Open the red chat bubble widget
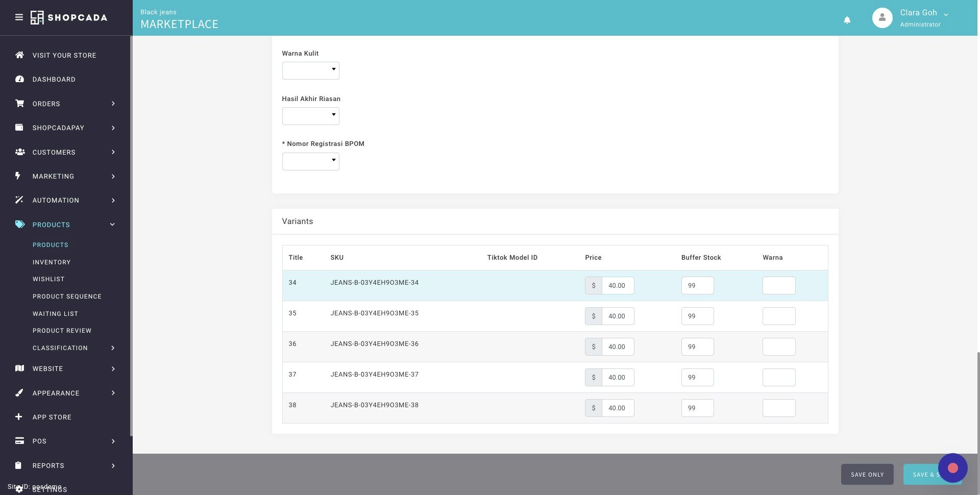Screen dimensions: 980x495 click(x=952, y=468)
